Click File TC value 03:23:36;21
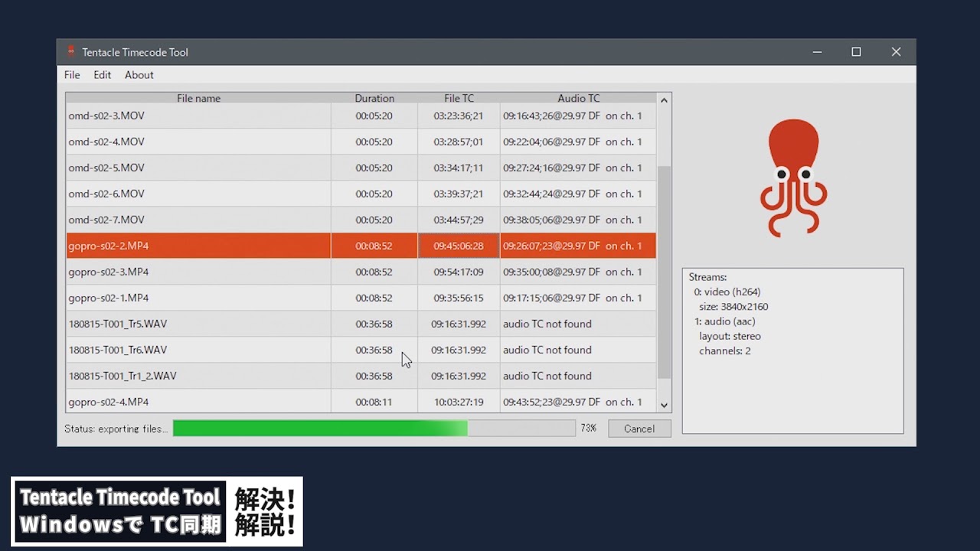 pos(459,116)
